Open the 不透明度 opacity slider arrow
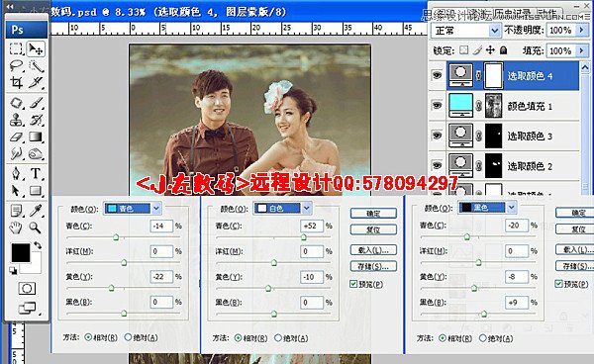The width and height of the screenshot is (594, 364). pos(581,30)
